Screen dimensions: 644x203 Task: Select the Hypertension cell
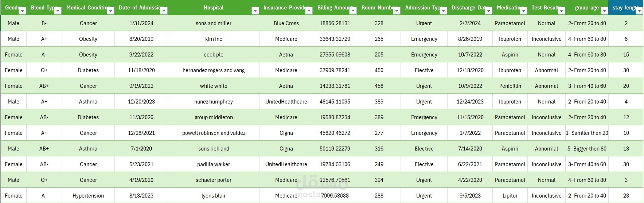click(x=88, y=196)
